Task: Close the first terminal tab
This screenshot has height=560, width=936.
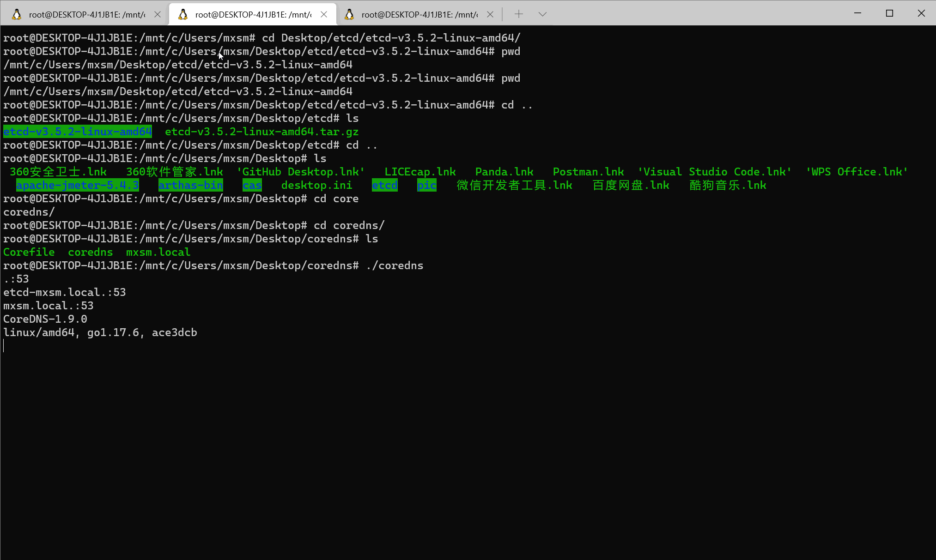Action: 158,14
